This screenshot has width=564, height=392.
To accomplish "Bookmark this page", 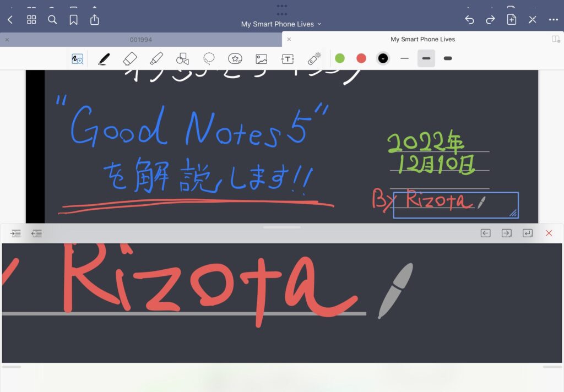I will click(73, 20).
